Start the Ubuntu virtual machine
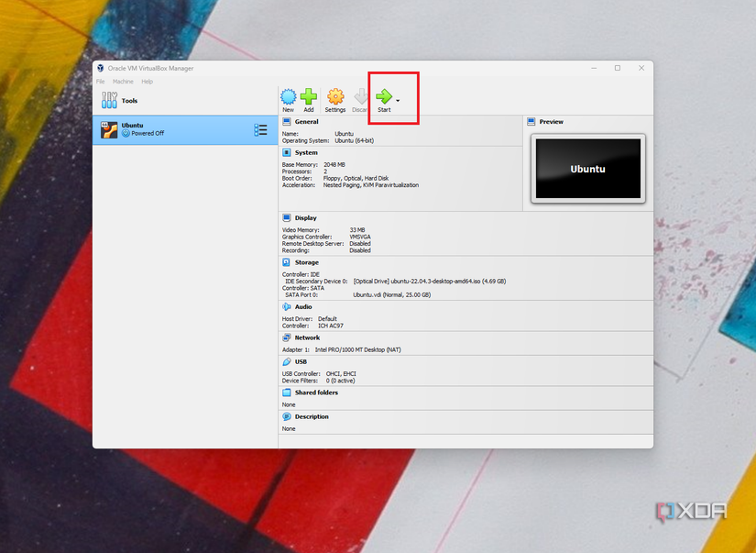 pos(386,98)
